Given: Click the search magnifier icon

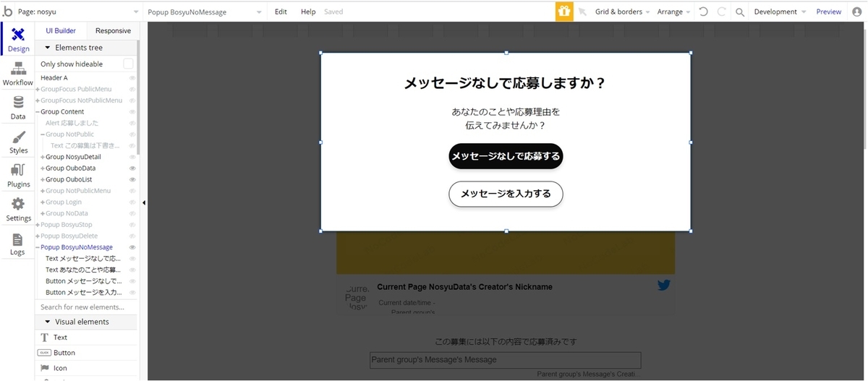Looking at the screenshot, I should tap(740, 12).
